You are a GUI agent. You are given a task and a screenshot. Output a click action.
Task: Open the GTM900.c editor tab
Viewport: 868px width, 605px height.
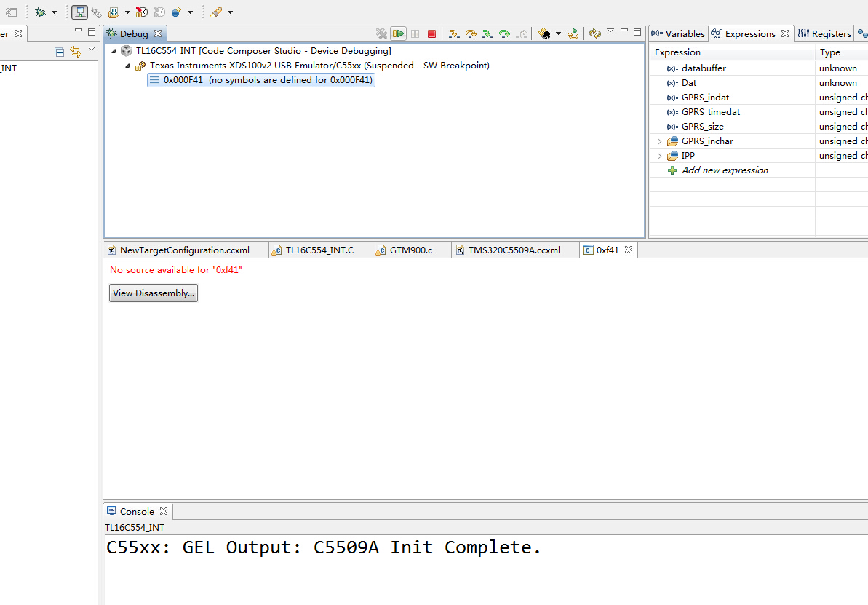(x=411, y=250)
